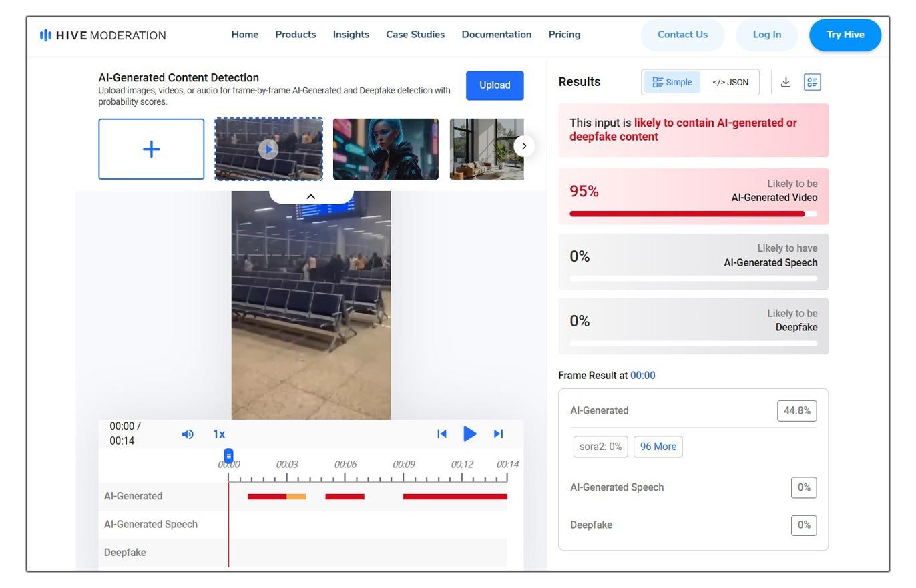
Task: Click the add new file plus icon
Action: [x=152, y=149]
